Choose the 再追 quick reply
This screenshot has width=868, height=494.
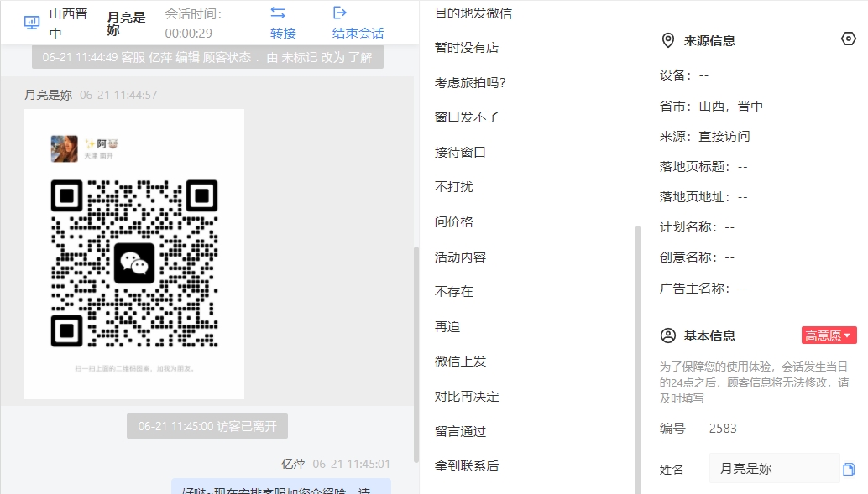pyautogui.click(x=447, y=327)
